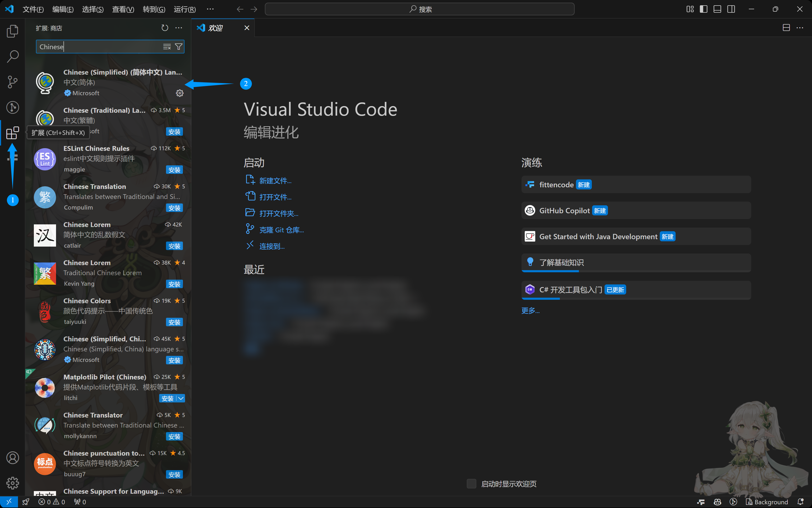812x508 pixels.
Task: Open ports indicator in status bar
Action: (80, 502)
